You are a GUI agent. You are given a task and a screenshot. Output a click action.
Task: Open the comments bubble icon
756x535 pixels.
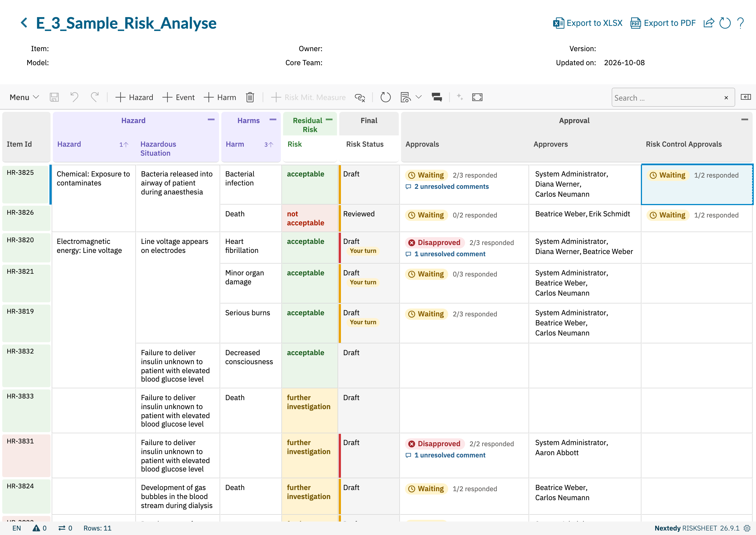click(437, 97)
